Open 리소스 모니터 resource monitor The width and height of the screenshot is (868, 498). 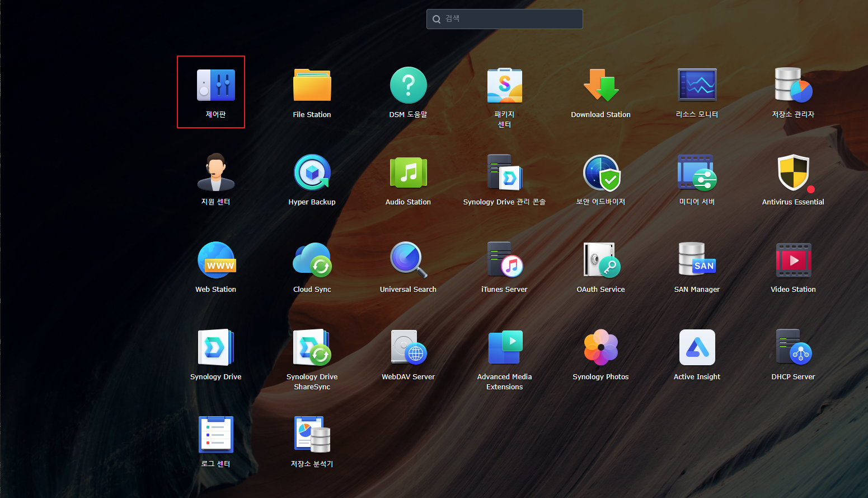tap(697, 85)
